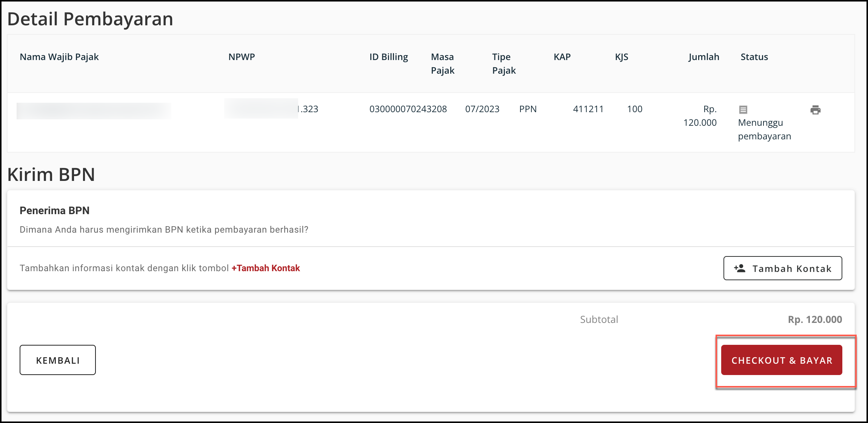Click the Penerima BPN heading
Screen dimensions: 868x423
coord(54,210)
